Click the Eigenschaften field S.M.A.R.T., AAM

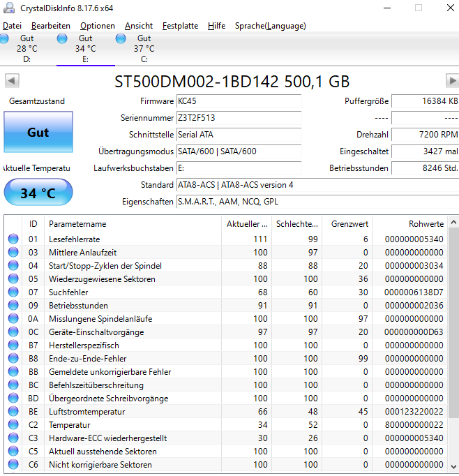(x=317, y=202)
